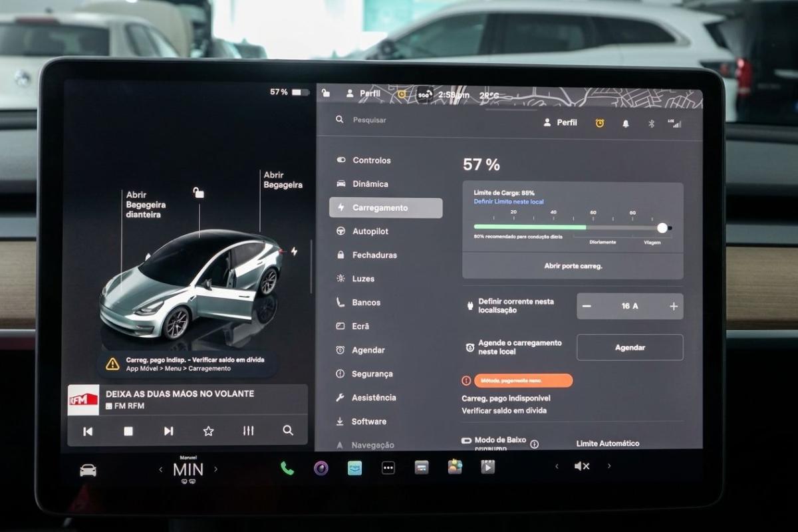This screenshot has width=798, height=532.
Task: Tap the charge port lightning bolt by car
Action: [295, 251]
